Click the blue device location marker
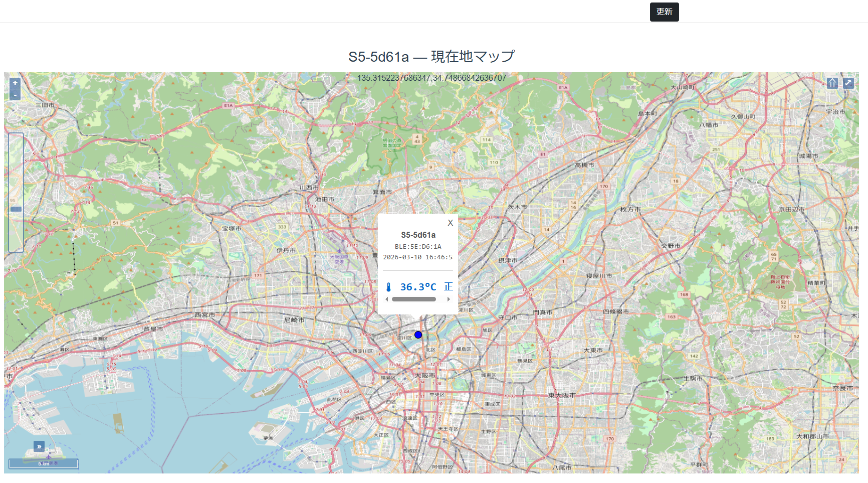This screenshot has height=483, width=868. click(x=418, y=335)
